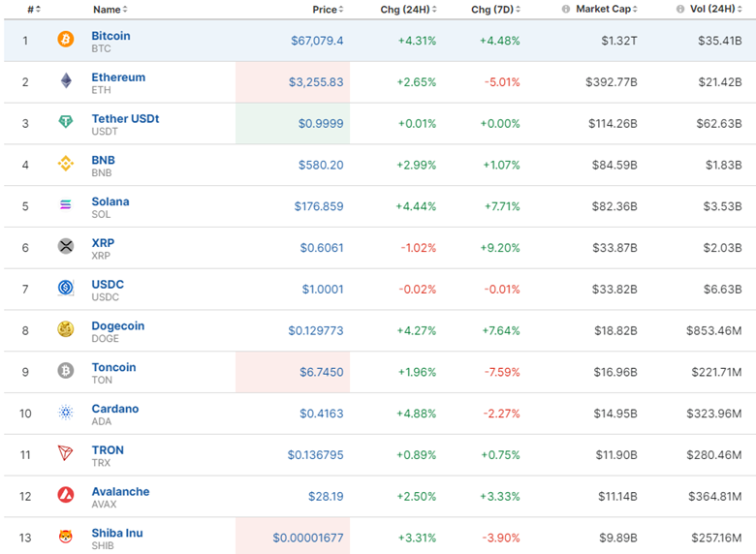
Task: Open the Bitcoin coin page link
Action: (x=110, y=36)
